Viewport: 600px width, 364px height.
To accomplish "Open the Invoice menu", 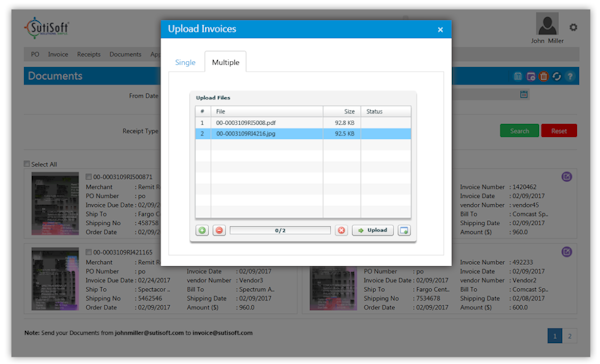I will pyautogui.click(x=58, y=54).
